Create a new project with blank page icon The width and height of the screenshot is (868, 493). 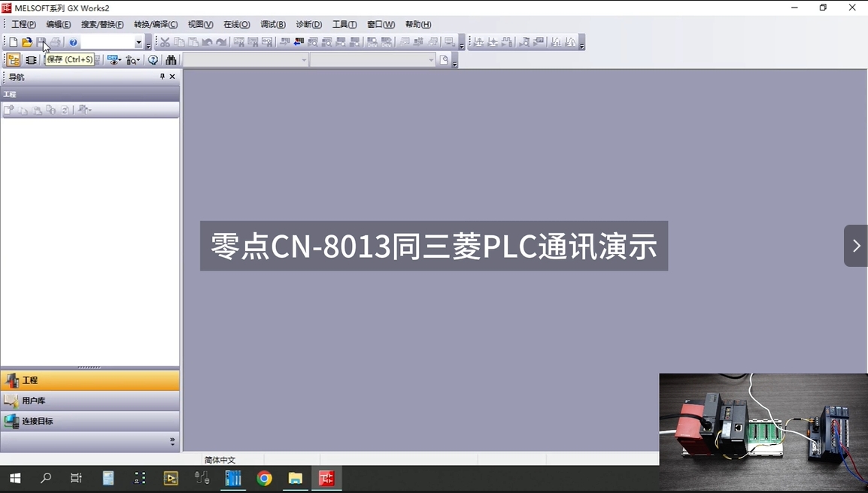click(x=13, y=42)
